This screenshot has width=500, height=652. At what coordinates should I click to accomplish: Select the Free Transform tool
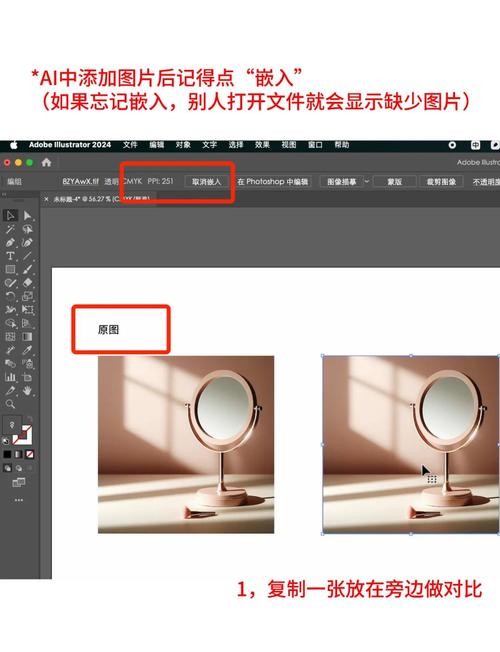tap(27, 310)
